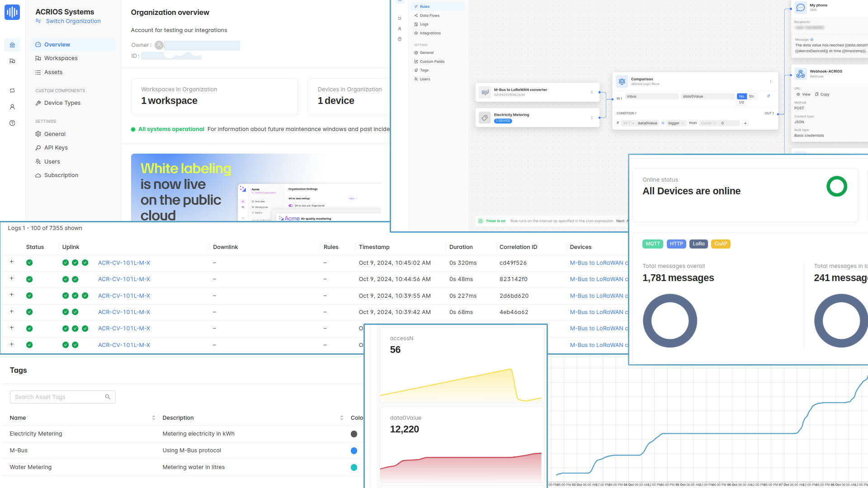Image resolution: width=868 pixels, height=488 pixels.
Task: Select the 1/0 boolean type toggle
Action: point(741,103)
